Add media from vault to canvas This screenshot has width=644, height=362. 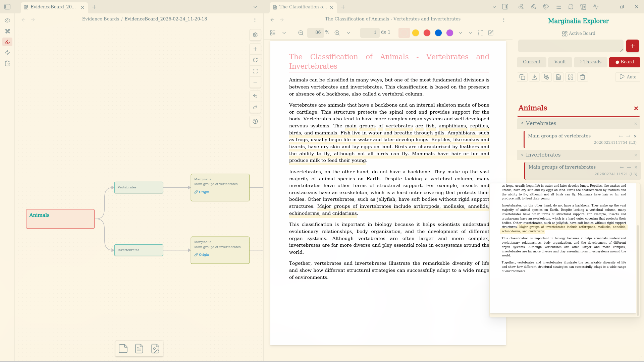click(155, 349)
